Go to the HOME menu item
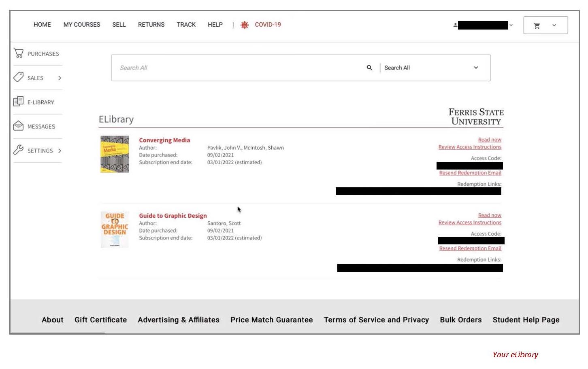This screenshot has width=588, height=369. click(x=42, y=25)
